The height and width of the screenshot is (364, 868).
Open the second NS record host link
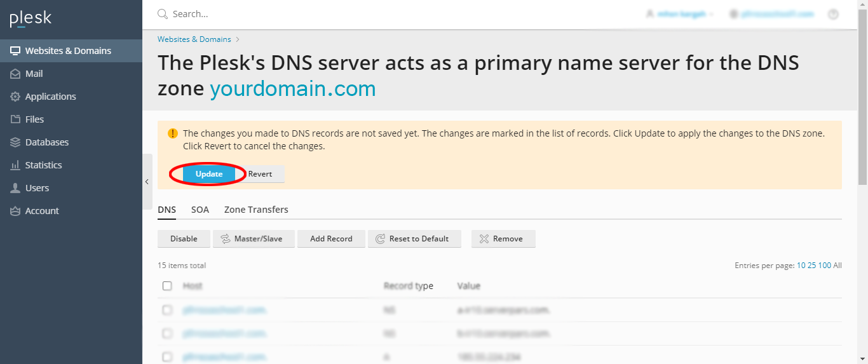(225, 334)
